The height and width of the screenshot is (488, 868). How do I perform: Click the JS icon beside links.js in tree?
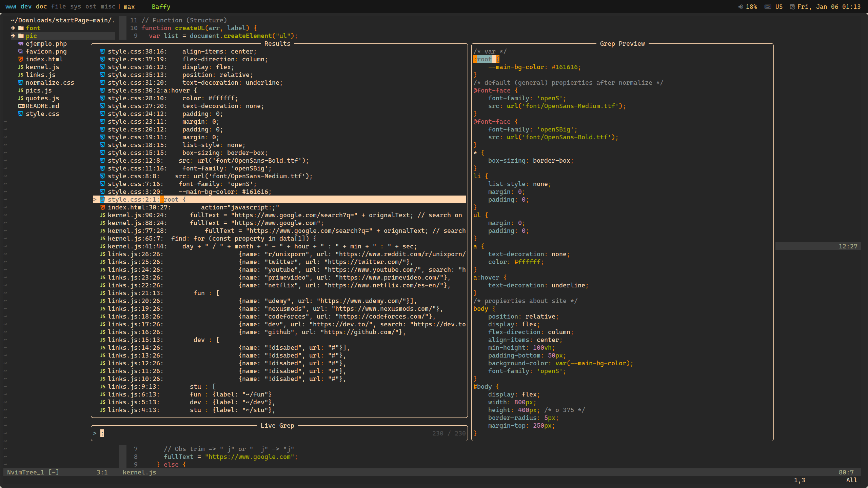point(21,75)
